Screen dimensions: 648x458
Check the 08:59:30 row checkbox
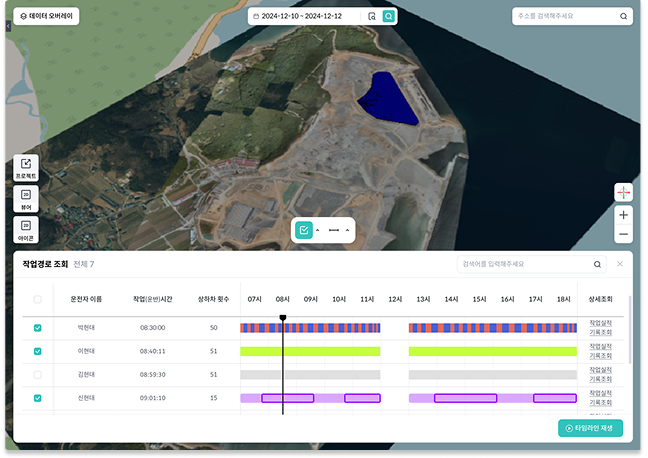(x=38, y=375)
